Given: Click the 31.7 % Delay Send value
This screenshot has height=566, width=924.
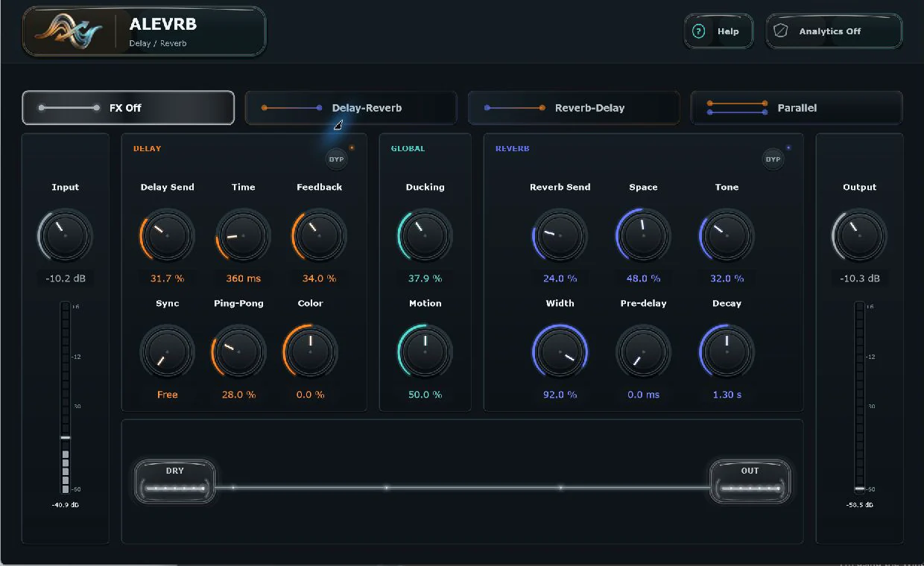Looking at the screenshot, I should click(x=167, y=279).
